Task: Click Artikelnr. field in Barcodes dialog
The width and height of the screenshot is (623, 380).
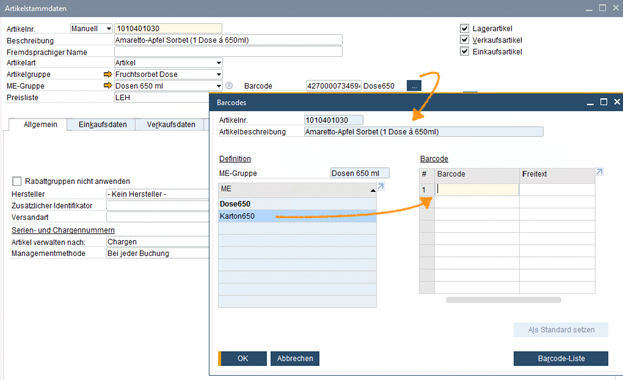Action: point(333,120)
